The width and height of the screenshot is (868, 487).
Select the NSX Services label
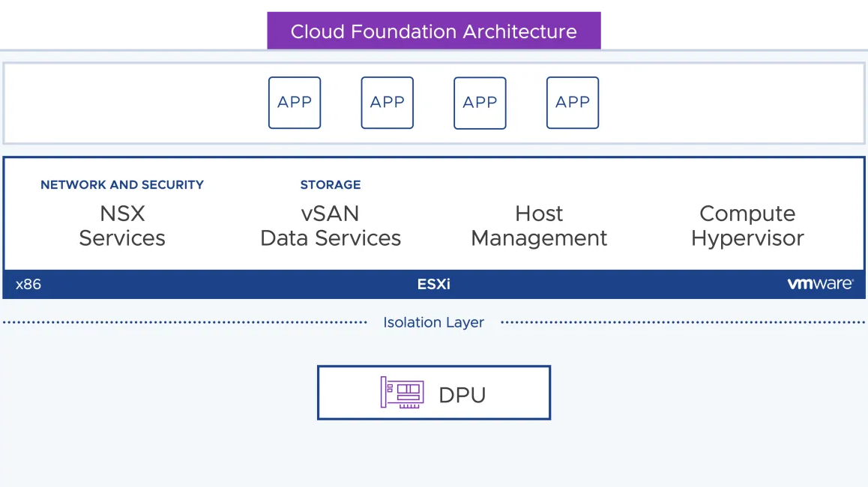[122, 226]
